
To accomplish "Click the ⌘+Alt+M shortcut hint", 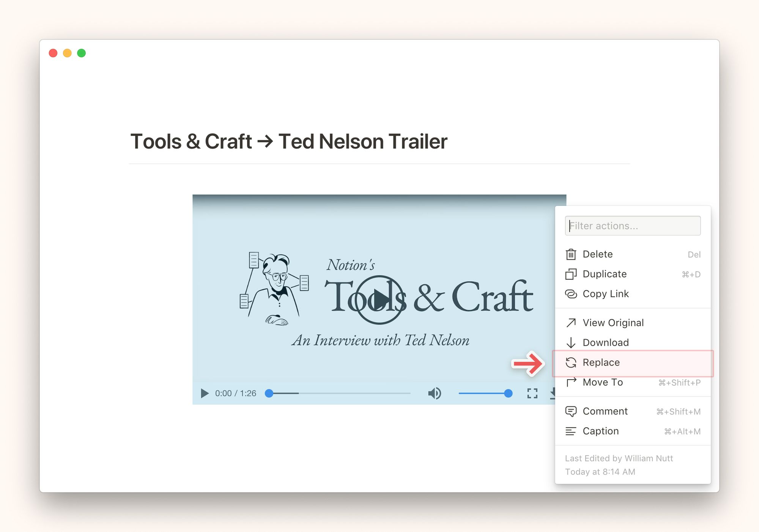I will [682, 431].
